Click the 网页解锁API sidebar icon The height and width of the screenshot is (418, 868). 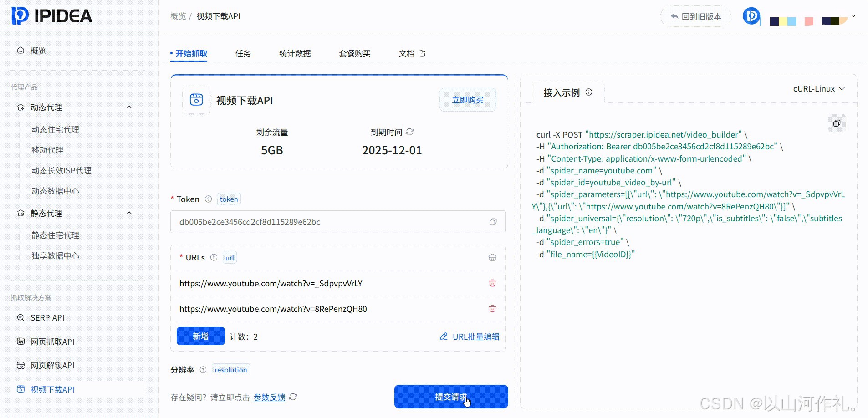point(20,365)
